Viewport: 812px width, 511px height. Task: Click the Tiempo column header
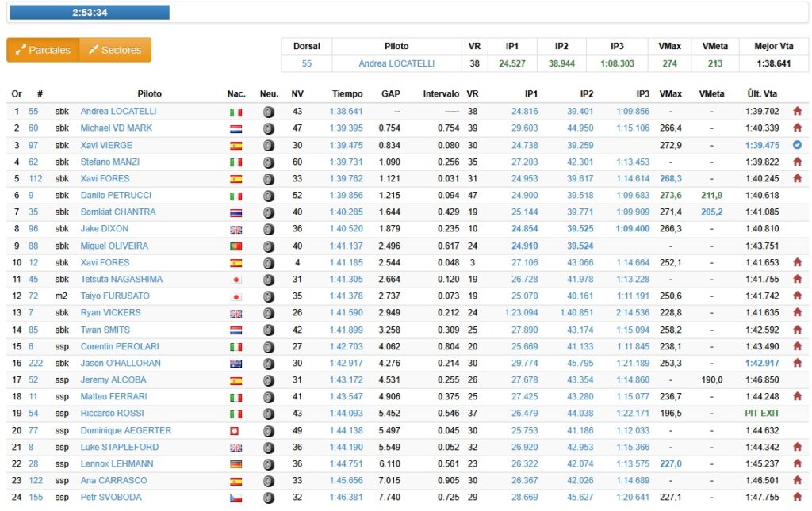pos(347,93)
